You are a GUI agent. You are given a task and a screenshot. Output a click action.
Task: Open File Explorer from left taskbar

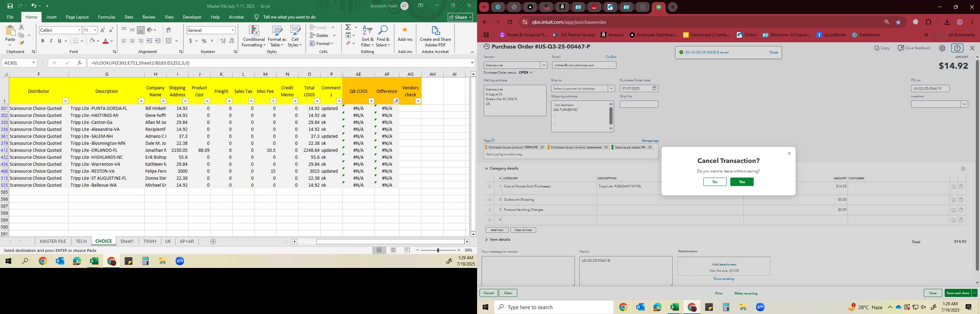(x=162, y=261)
